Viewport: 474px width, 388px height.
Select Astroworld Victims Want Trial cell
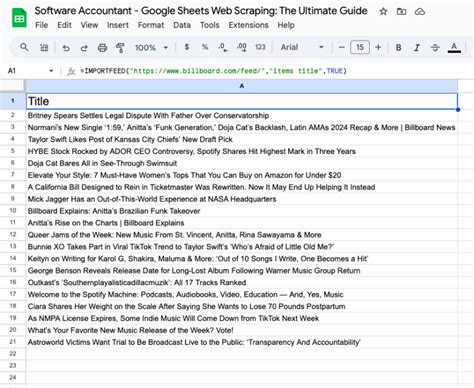pyautogui.click(x=242, y=342)
